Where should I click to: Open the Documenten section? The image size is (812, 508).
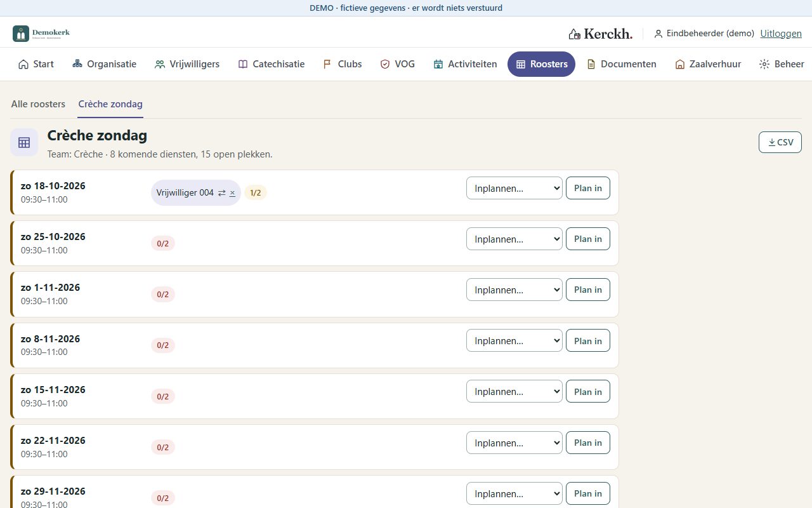(621, 64)
